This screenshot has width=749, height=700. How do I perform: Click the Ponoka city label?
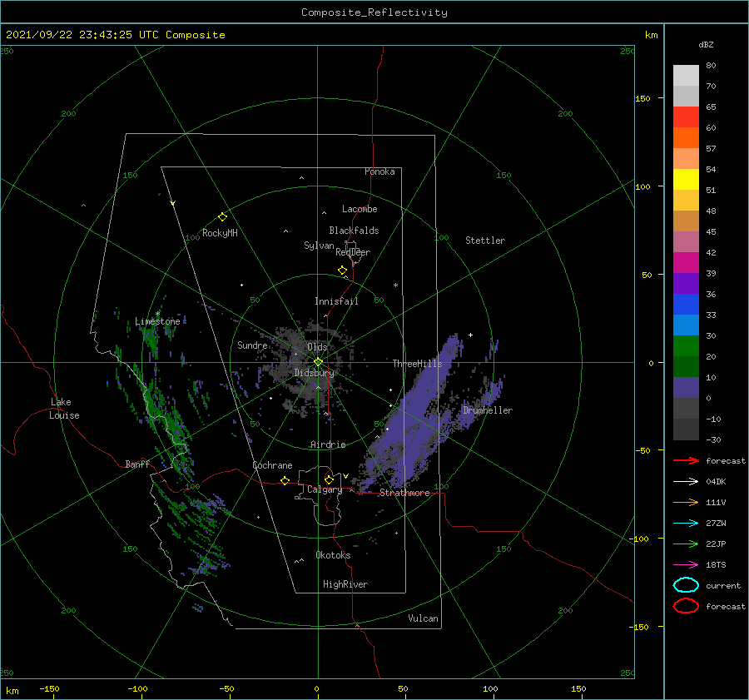coord(379,171)
